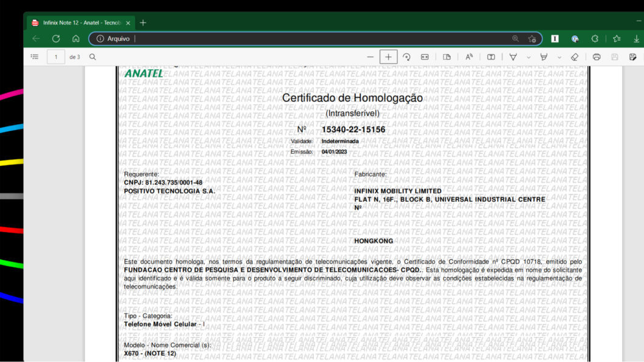This screenshot has width=644, height=362.
Task: Zoom out with the minus button
Action: click(370, 57)
